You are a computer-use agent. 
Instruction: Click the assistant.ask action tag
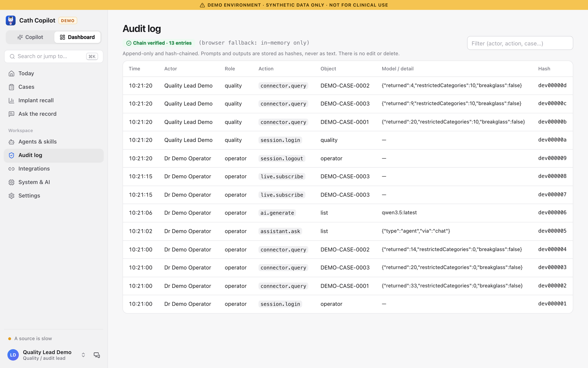coord(280,231)
